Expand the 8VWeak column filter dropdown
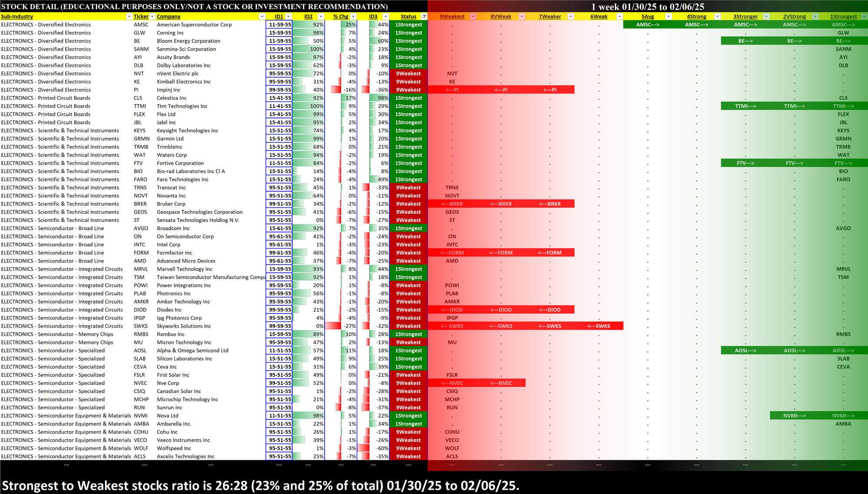This screenshot has height=494, width=868. pos(522,16)
